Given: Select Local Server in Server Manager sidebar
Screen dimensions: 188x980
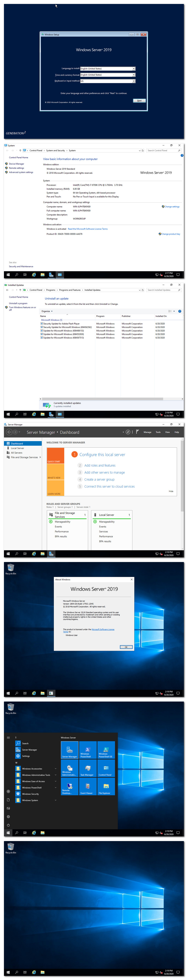Looking at the screenshot, I should (x=17, y=448).
